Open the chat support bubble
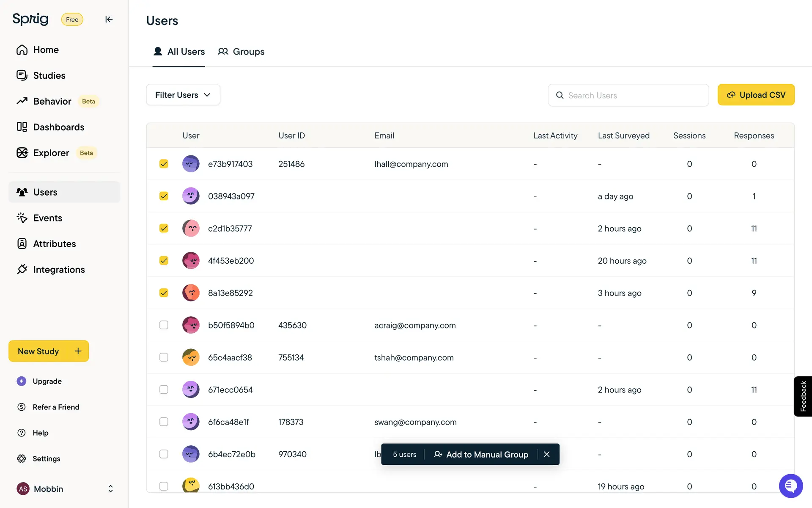Image resolution: width=812 pixels, height=508 pixels. tap(790, 486)
